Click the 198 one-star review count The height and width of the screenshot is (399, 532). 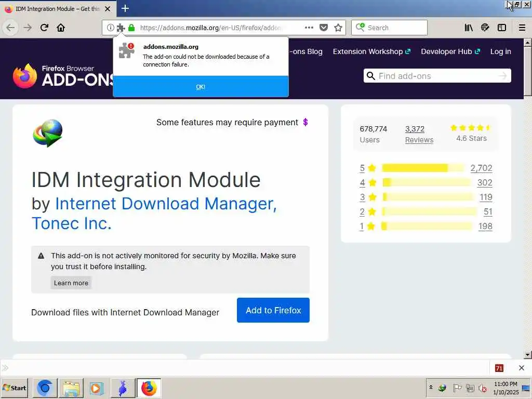[x=485, y=227]
